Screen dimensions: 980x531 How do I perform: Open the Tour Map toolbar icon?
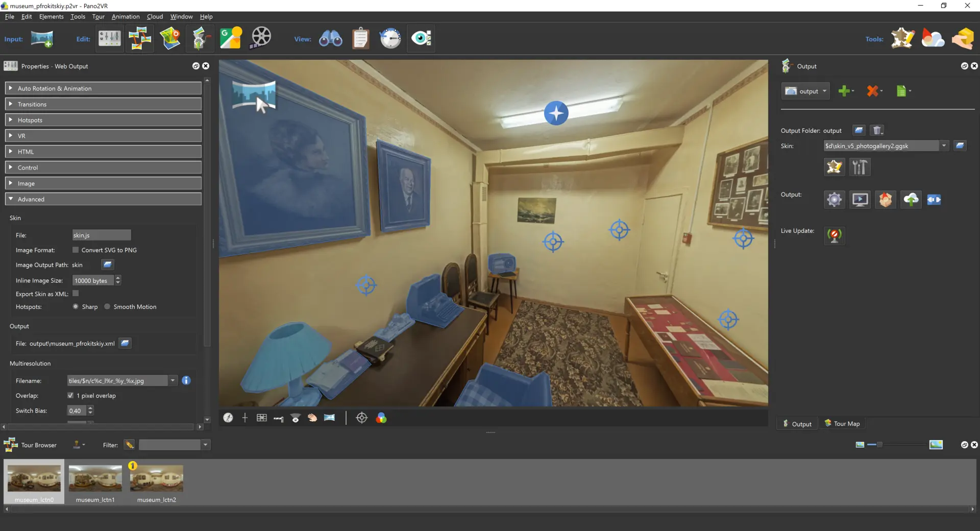(x=170, y=38)
